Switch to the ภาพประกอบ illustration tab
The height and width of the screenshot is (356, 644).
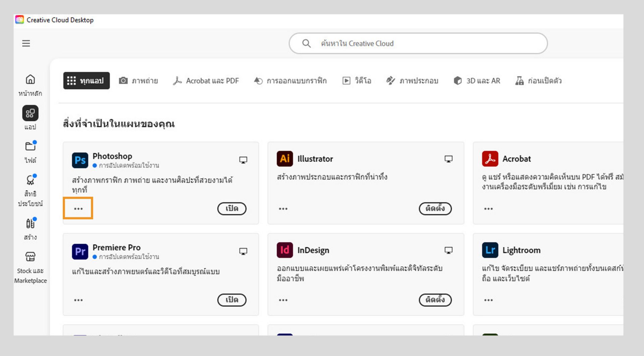coord(412,81)
